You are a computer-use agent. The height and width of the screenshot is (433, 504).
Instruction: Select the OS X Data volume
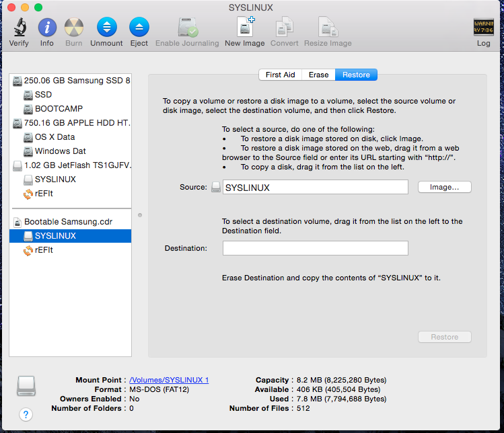70,137
